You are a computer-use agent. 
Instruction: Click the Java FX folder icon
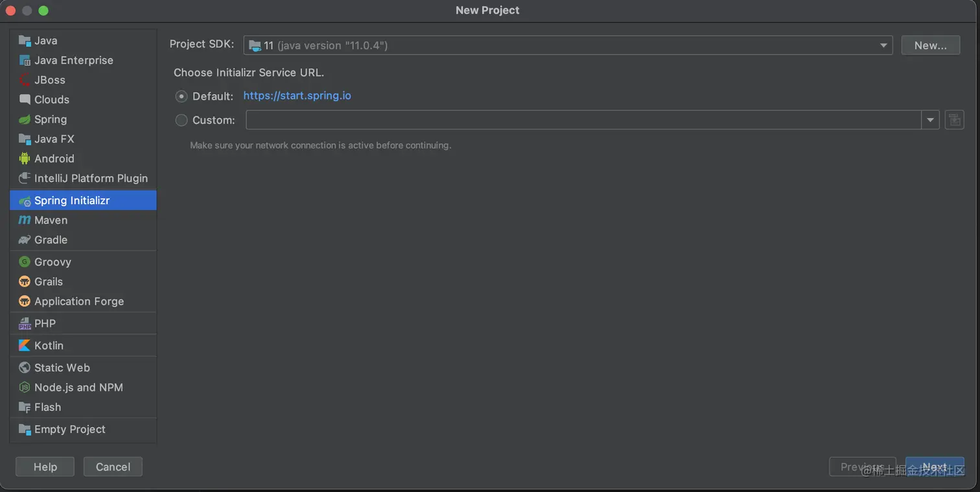[25, 139]
